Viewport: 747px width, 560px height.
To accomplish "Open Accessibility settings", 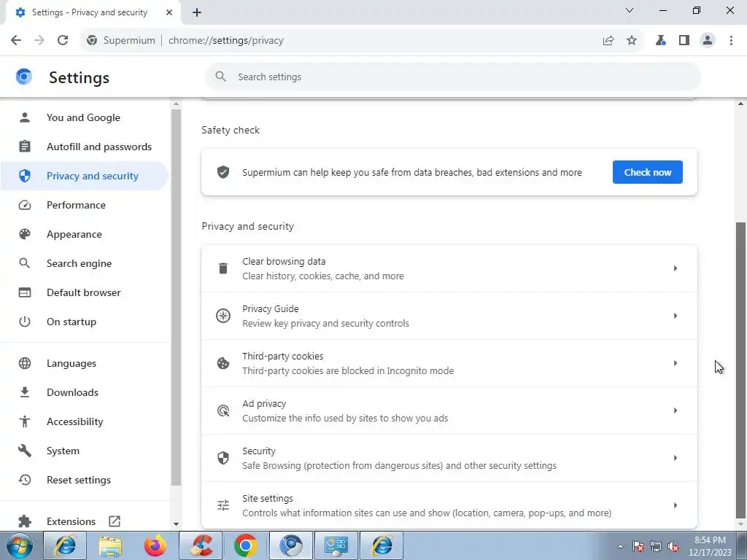I will (x=84, y=421).
